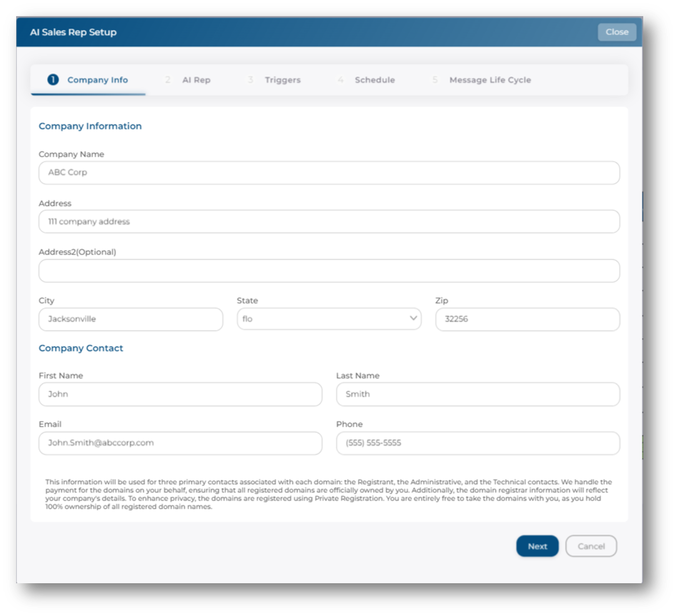Click the AI Sales Rep Setup title
Image resolution: width=676 pixels, height=616 pixels.
point(73,32)
